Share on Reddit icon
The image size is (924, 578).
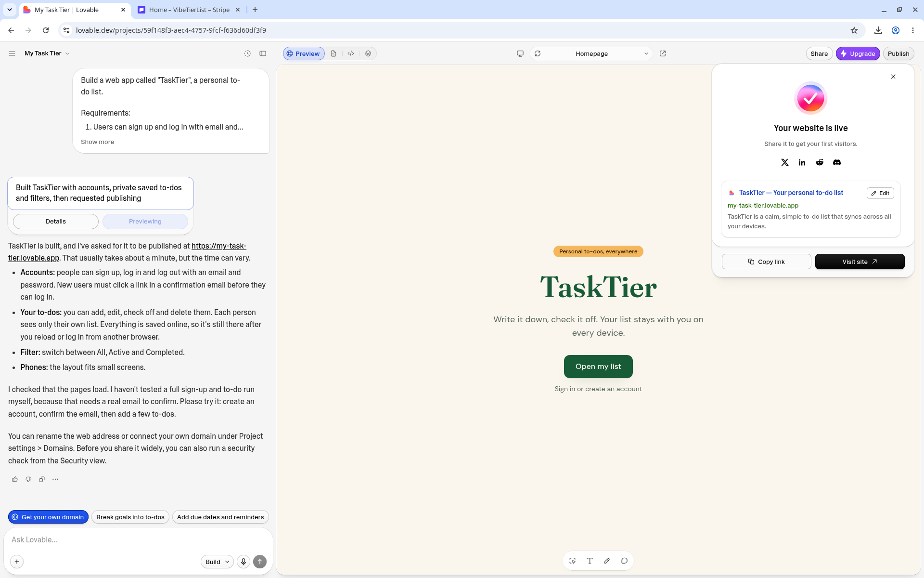(x=820, y=162)
